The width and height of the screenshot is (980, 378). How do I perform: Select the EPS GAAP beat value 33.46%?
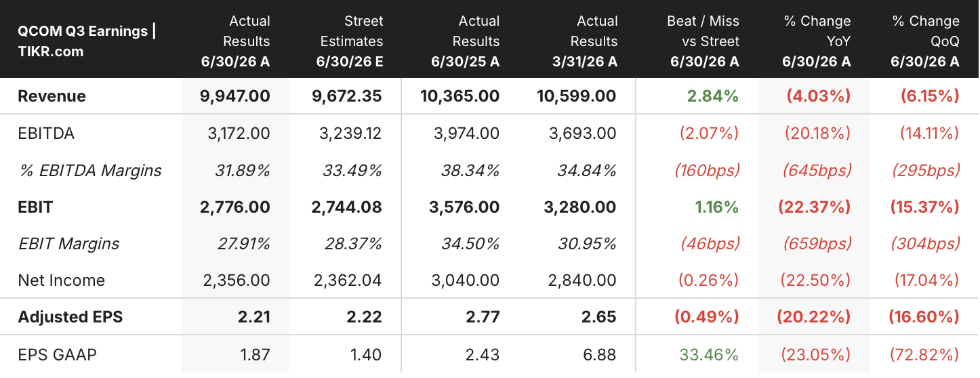tap(710, 354)
